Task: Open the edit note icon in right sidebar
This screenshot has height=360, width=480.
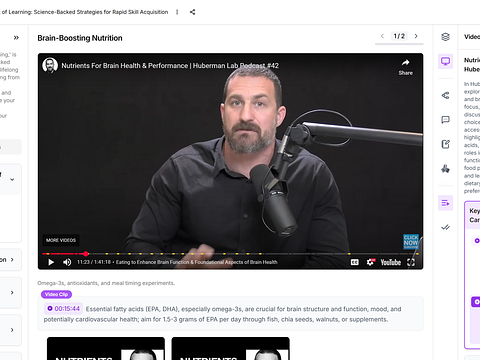Action: coord(445,144)
